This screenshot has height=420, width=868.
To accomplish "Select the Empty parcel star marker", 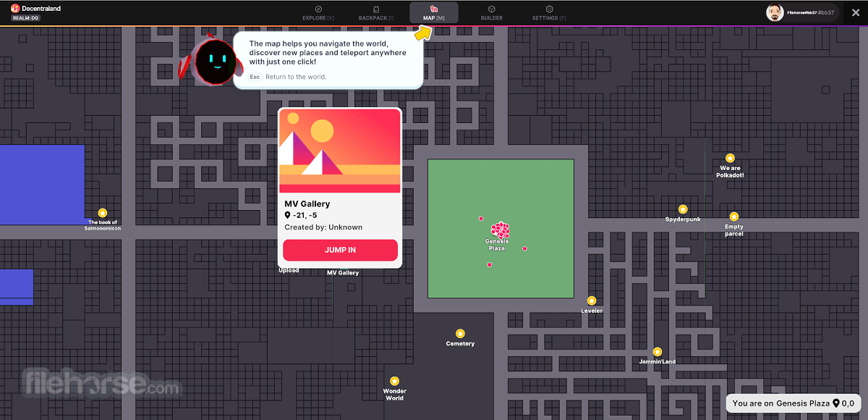I will point(734,217).
